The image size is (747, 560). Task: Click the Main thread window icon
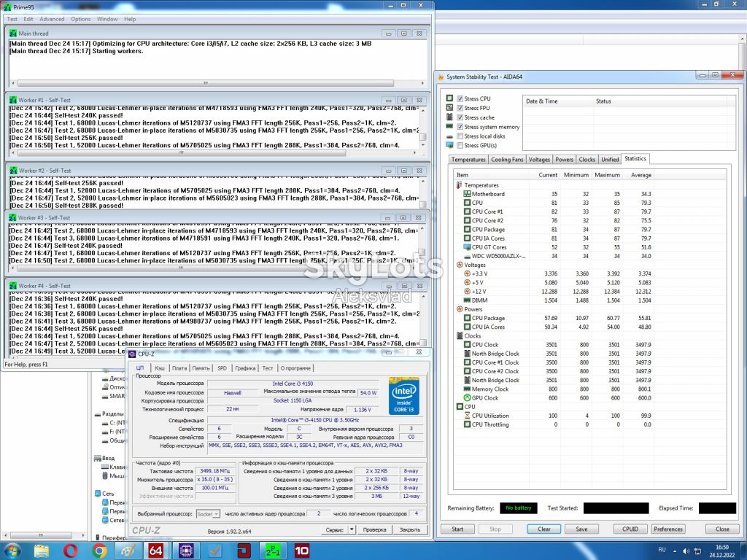[13, 34]
